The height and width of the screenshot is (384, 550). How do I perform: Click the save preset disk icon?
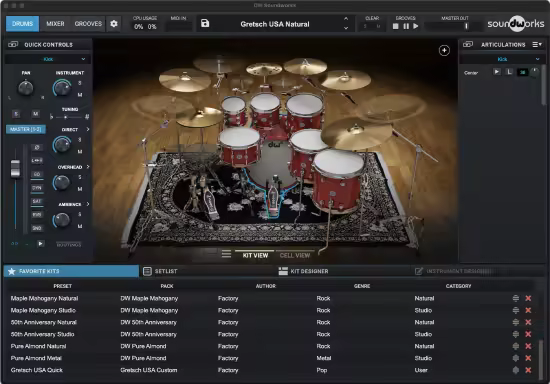point(205,23)
